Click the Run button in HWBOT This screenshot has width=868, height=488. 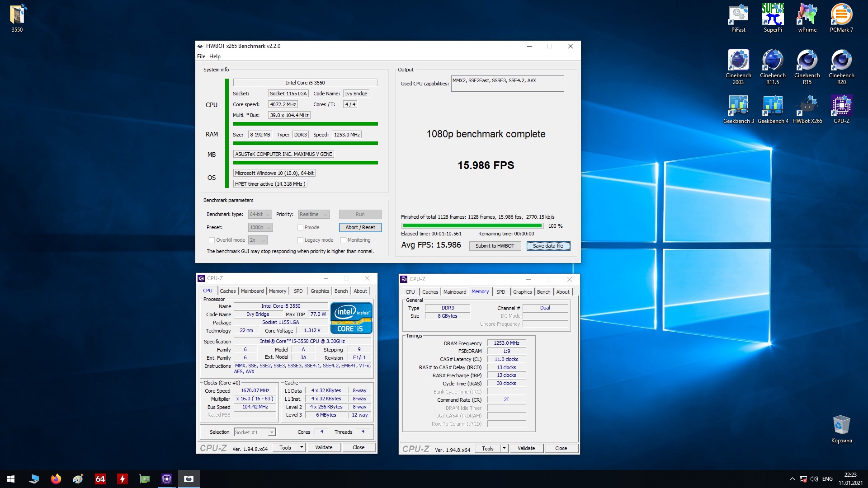point(360,214)
